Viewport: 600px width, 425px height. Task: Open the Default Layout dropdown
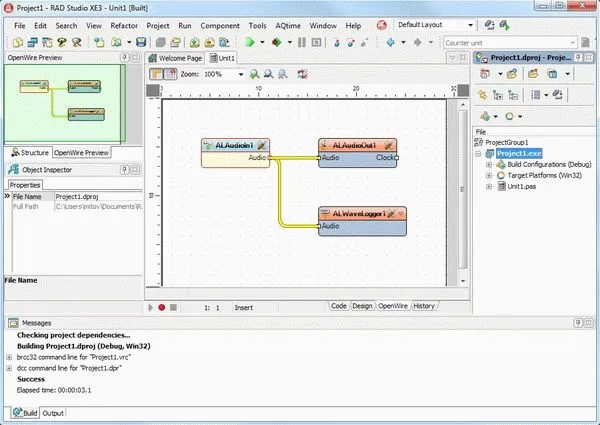coord(470,24)
